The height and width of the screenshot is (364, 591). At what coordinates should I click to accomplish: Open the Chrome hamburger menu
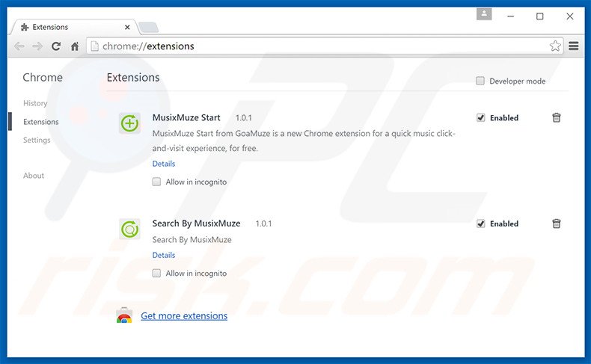pyautogui.click(x=574, y=46)
